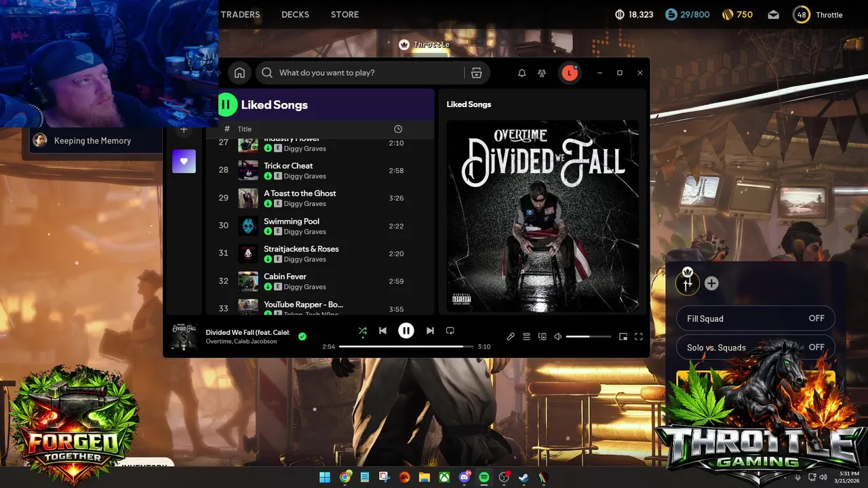Open the Liked Songs heart tile in sidebar
Viewport: 868px width, 488px height.
(184, 161)
